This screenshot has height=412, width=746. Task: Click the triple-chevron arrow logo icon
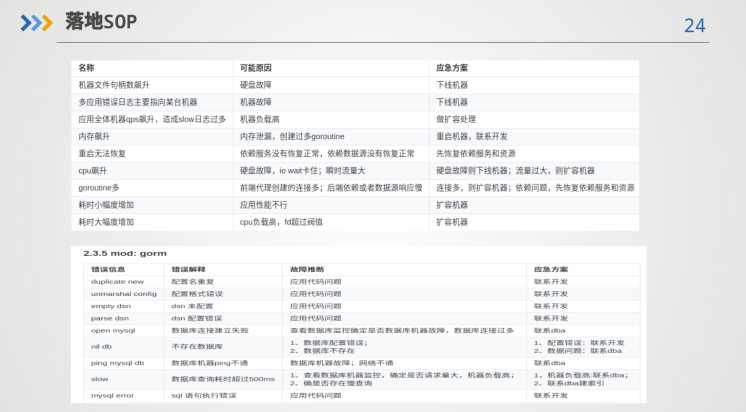[37, 22]
